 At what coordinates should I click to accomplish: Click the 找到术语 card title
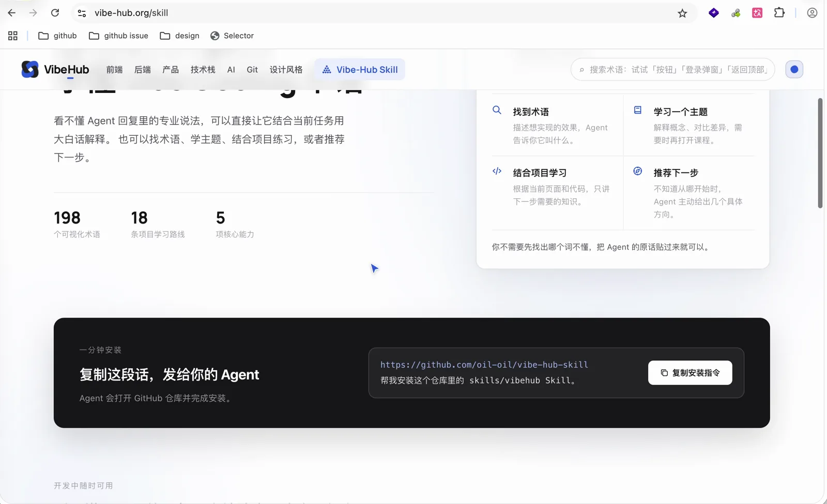pos(531,112)
